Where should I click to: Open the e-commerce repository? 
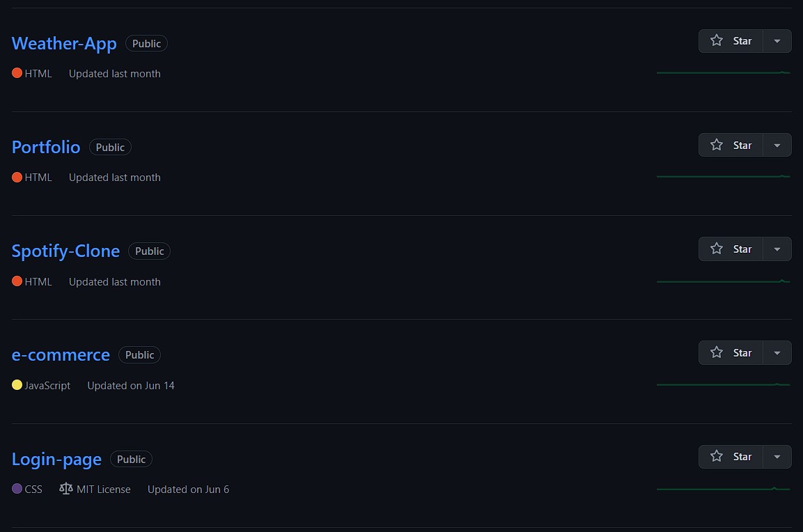coord(61,354)
